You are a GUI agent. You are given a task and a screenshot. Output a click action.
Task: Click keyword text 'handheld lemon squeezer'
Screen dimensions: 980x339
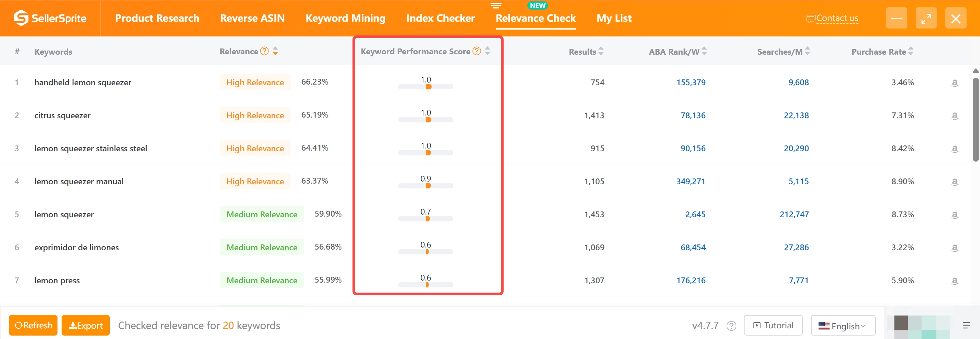tap(83, 83)
